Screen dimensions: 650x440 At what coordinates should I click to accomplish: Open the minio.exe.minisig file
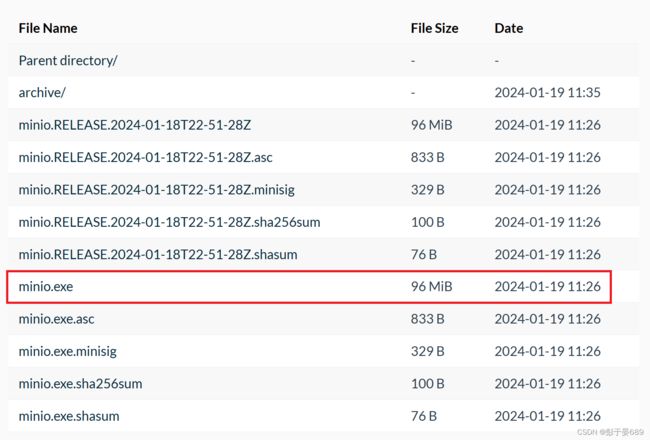[x=68, y=351]
